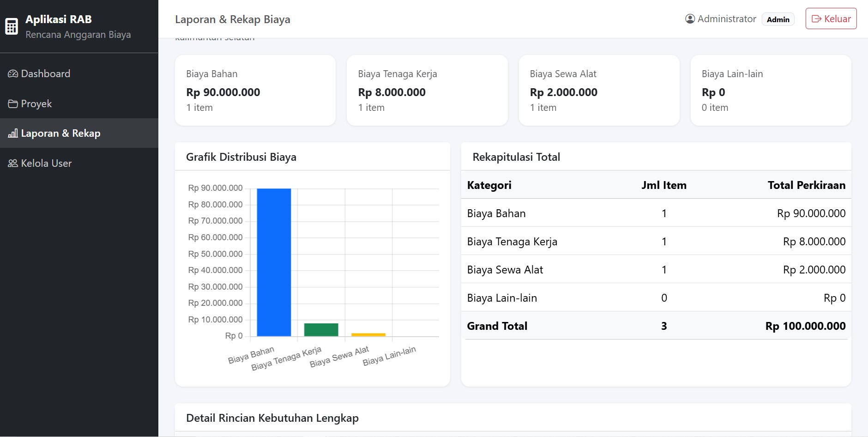The height and width of the screenshot is (437, 868).
Task: Click the Biaya Bahan table row label
Action: (496, 213)
